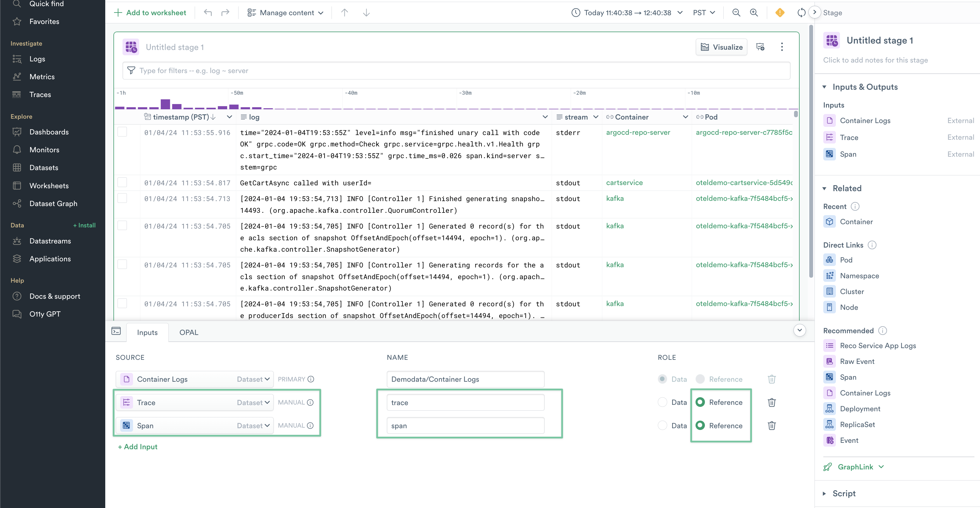This screenshot has height=508, width=980.
Task: Click the add-visualization icon beside Visualize
Action: click(x=760, y=47)
